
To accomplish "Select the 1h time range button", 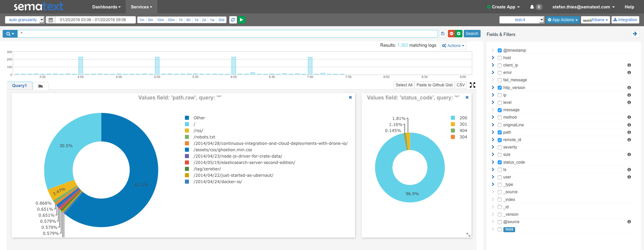I will pyautogui.click(x=181, y=20).
